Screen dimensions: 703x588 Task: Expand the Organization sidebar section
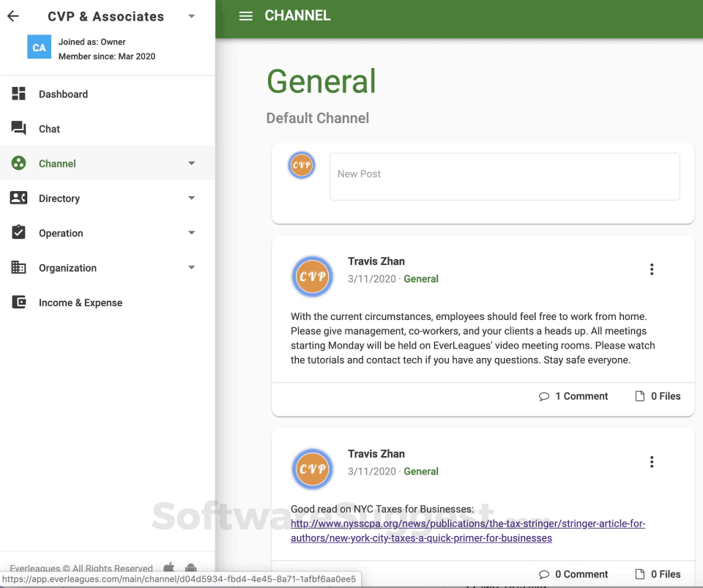click(191, 267)
